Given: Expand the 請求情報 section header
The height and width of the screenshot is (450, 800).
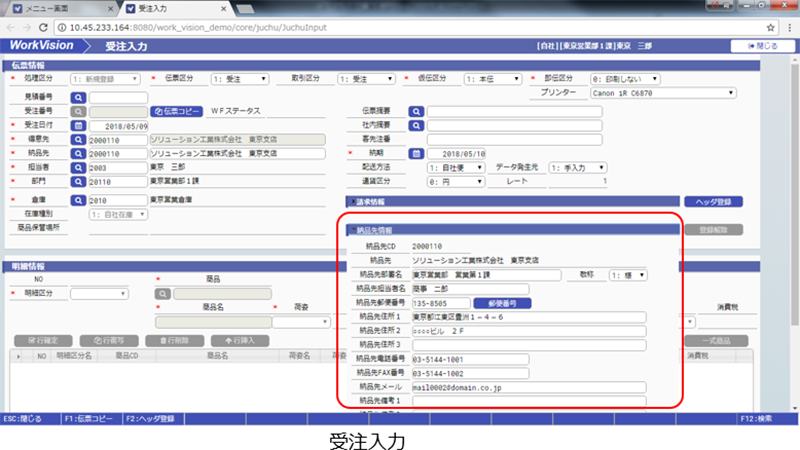Looking at the screenshot, I should click(x=513, y=202).
